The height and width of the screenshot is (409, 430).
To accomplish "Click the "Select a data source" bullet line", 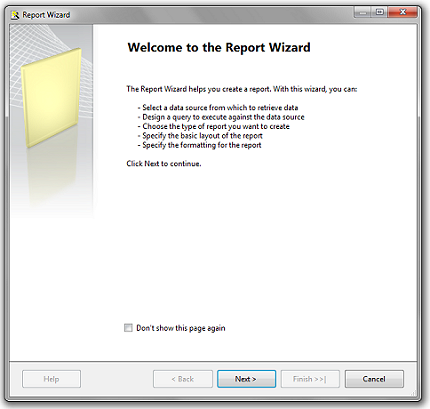I will tap(218, 108).
